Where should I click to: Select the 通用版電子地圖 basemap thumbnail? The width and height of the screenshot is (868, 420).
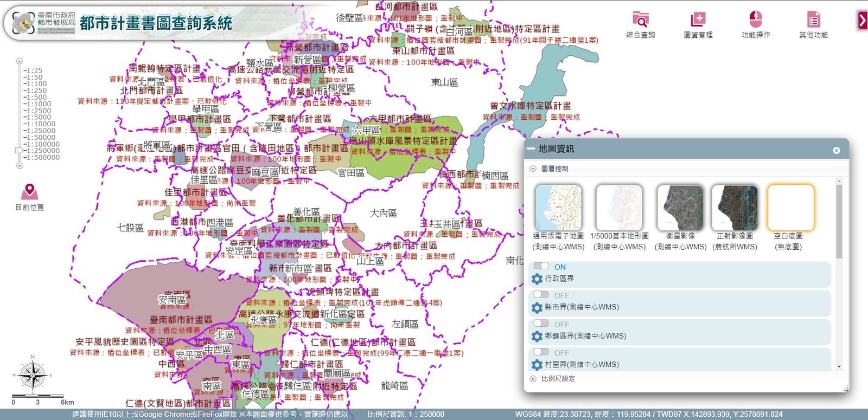[x=558, y=208]
